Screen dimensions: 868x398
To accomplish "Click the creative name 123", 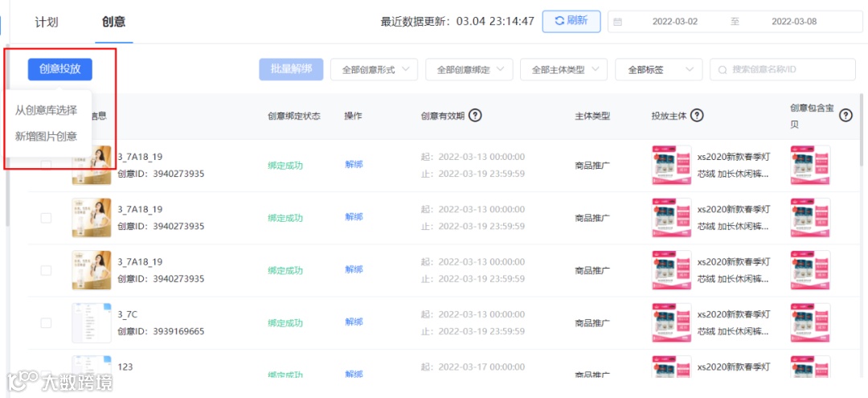I will tap(125, 367).
